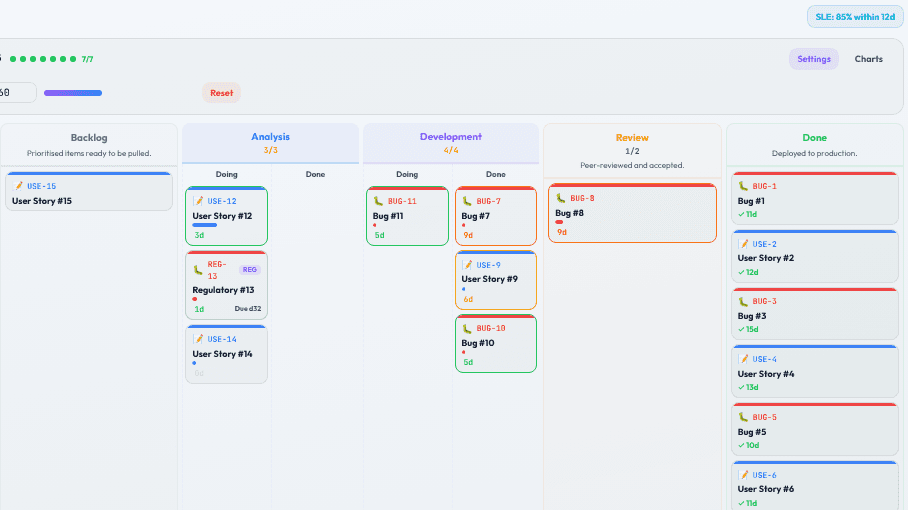Click the blue progress bar on User Story #12

pyautogui.click(x=204, y=225)
